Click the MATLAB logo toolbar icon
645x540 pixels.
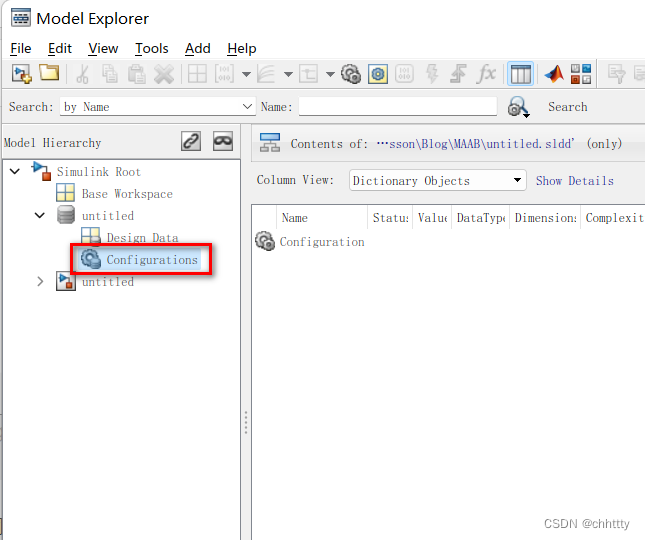pyautogui.click(x=554, y=74)
